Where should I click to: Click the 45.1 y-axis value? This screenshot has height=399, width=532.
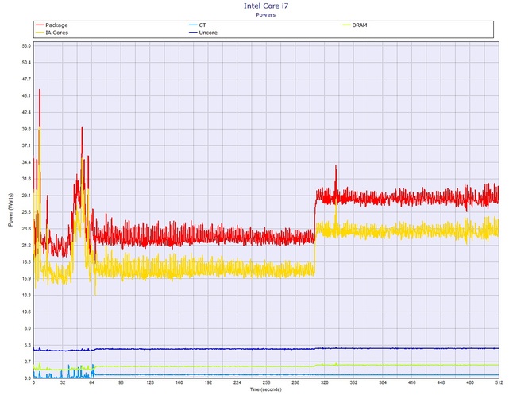click(x=26, y=95)
